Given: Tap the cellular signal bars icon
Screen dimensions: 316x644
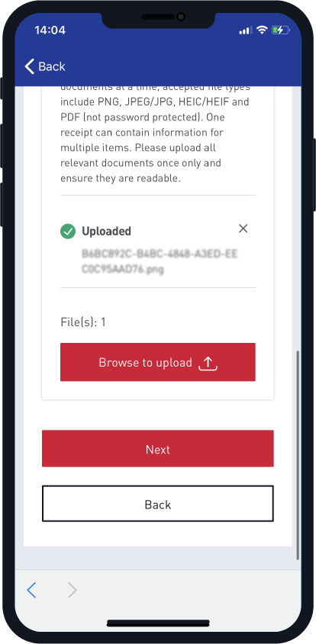Looking at the screenshot, I should click(246, 30).
